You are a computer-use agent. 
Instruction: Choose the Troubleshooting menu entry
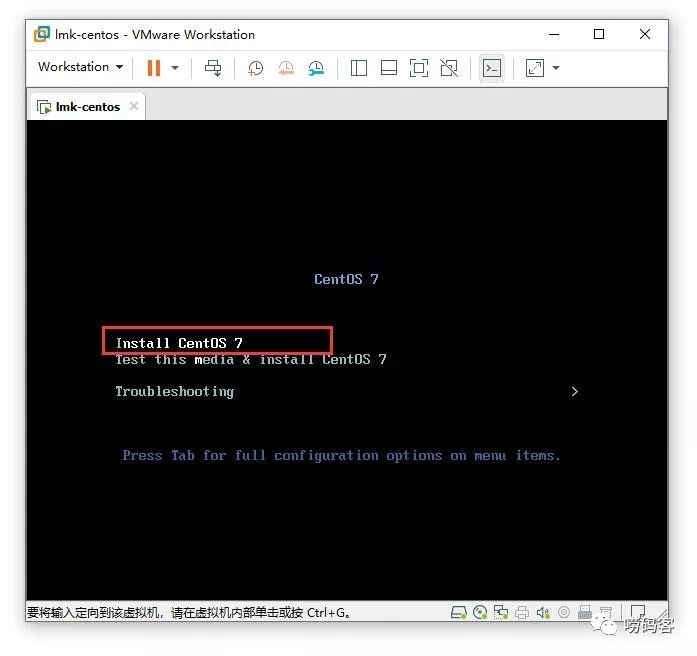(175, 392)
